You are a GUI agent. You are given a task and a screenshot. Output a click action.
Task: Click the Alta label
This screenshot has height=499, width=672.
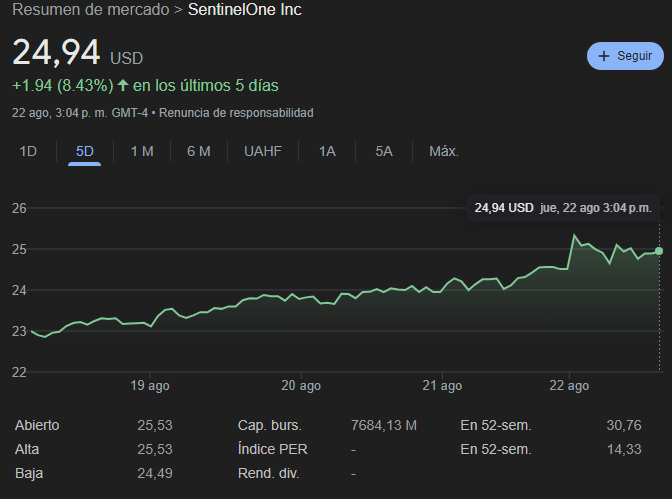pyautogui.click(x=27, y=449)
